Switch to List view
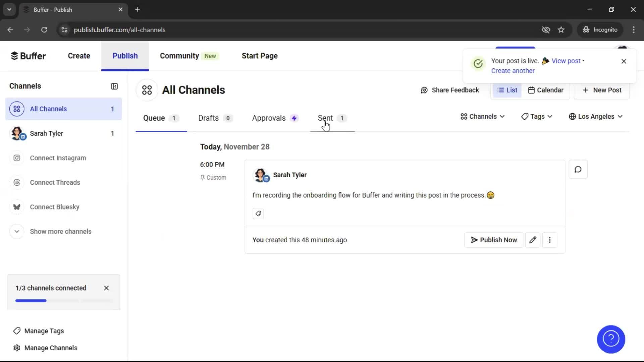The height and width of the screenshot is (362, 644). pyautogui.click(x=507, y=90)
